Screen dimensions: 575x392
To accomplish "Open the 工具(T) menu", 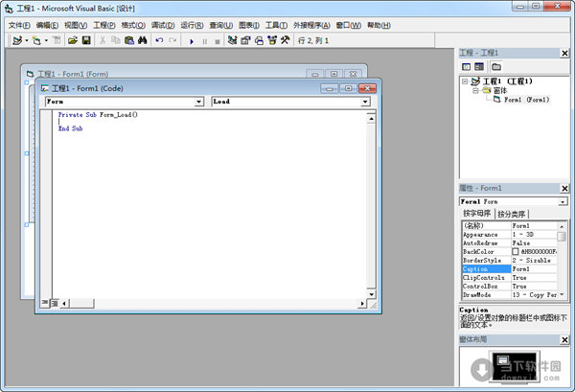I will pyautogui.click(x=276, y=25).
